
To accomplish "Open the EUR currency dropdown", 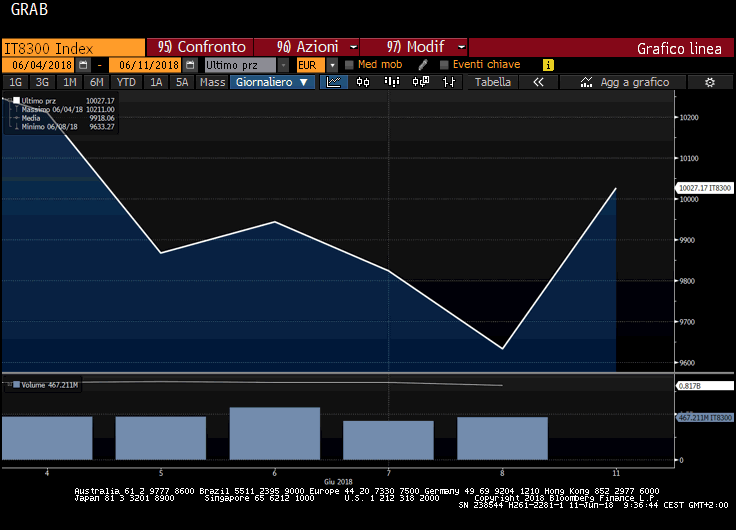I will (x=332, y=65).
